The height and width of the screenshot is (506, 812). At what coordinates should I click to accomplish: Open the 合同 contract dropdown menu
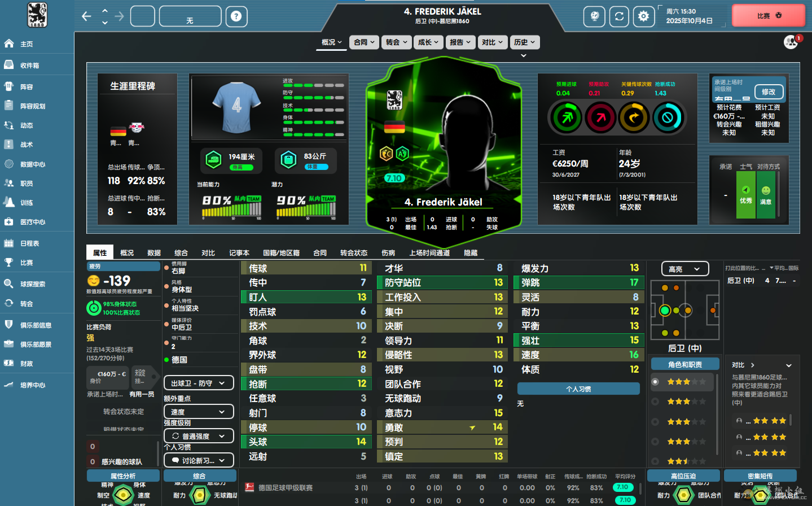pos(365,42)
